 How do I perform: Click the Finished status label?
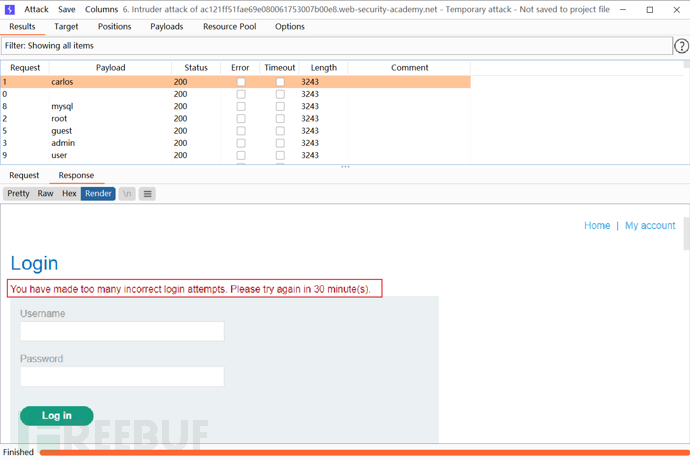click(x=18, y=452)
